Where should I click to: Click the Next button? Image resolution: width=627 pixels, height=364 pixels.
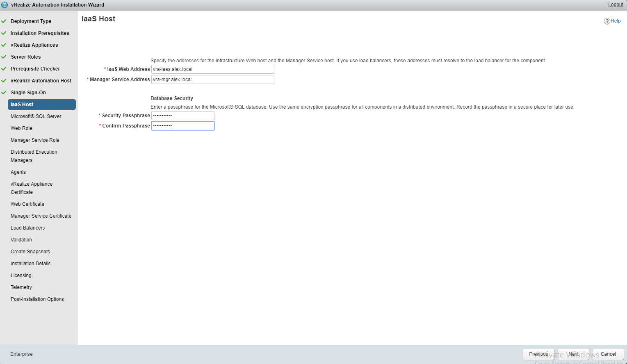(573, 354)
